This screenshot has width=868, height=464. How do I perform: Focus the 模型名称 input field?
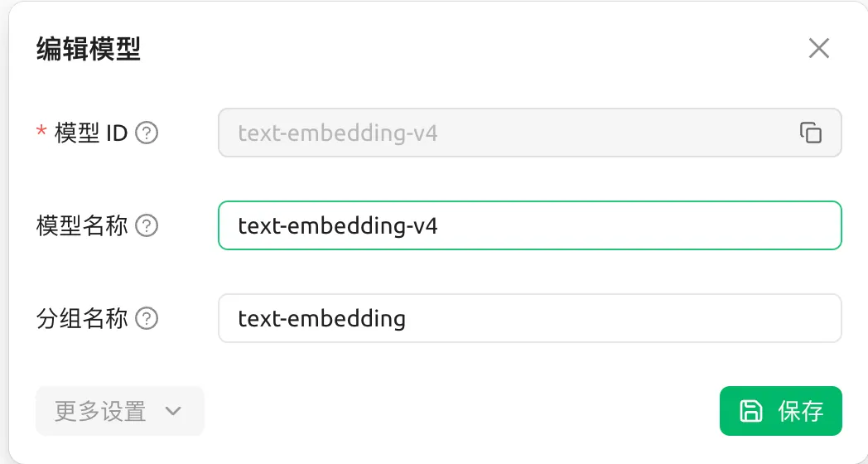[x=530, y=225]
